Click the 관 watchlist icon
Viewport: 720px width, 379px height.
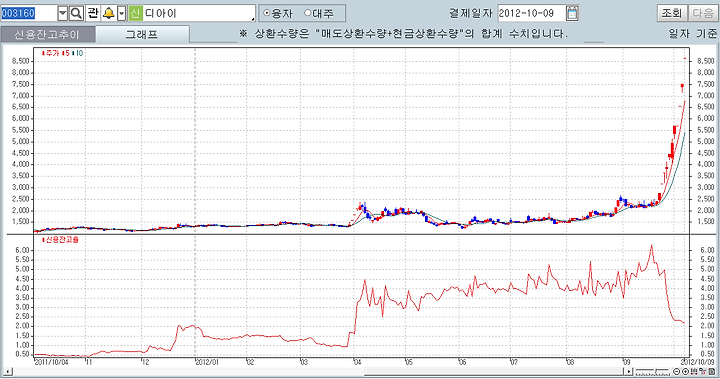point(93,13)
